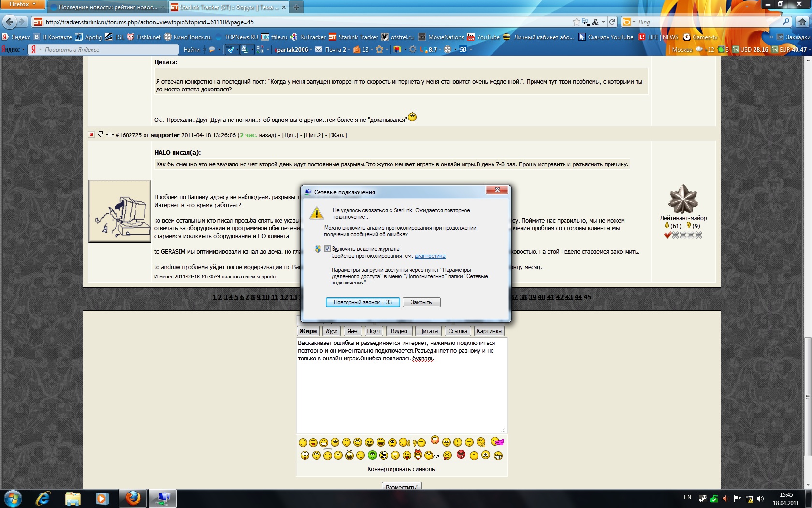Click supporter's avatar image
The image size is (812, 508).
pyautogui.click(x=120, y=211)
